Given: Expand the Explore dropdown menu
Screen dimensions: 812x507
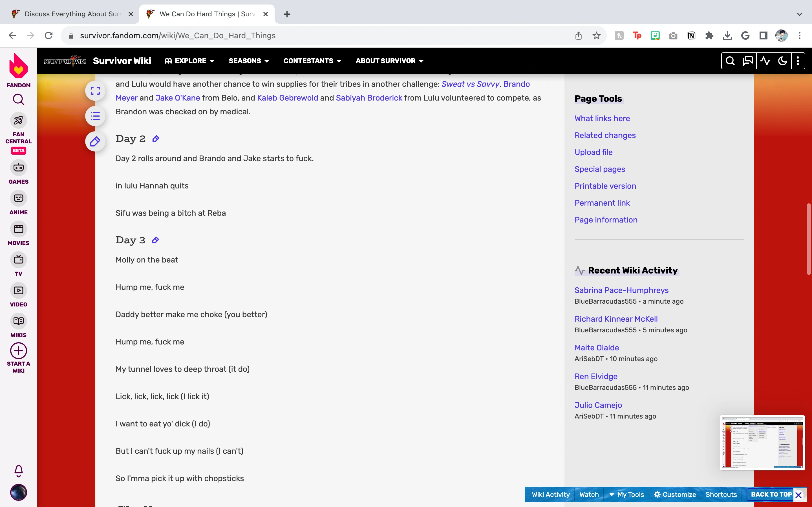Looking at the screenshot, I should 189,61.
